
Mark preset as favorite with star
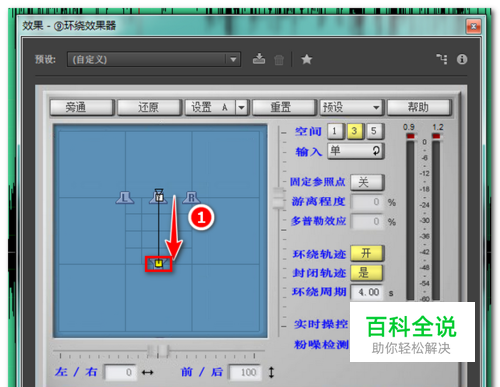coord(307,60)
